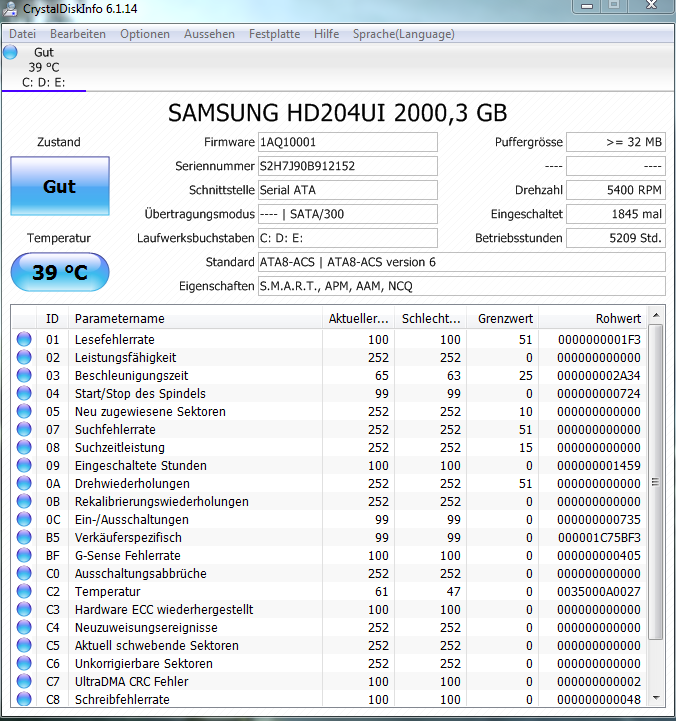Click the status circle for 0B Rekalibrierungswiederholungen
676x721 pixels.
click(24, 501)
